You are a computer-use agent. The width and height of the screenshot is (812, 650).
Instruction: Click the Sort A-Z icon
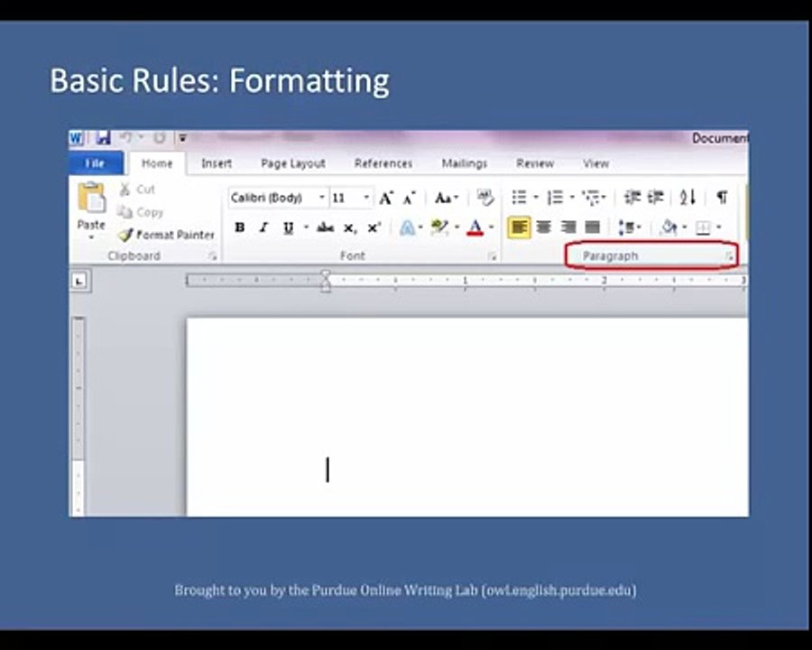pyautogui.click(x=687, y=198)
